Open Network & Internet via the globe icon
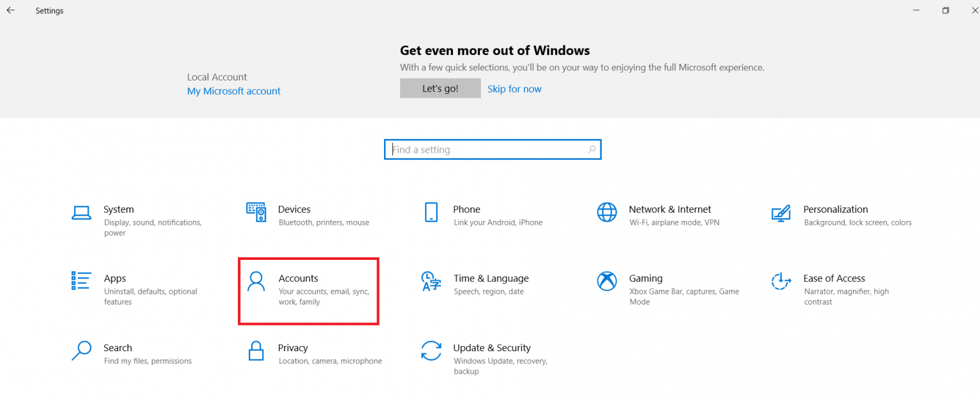This screenshot has height=401, width=980. tap(606, 213)
